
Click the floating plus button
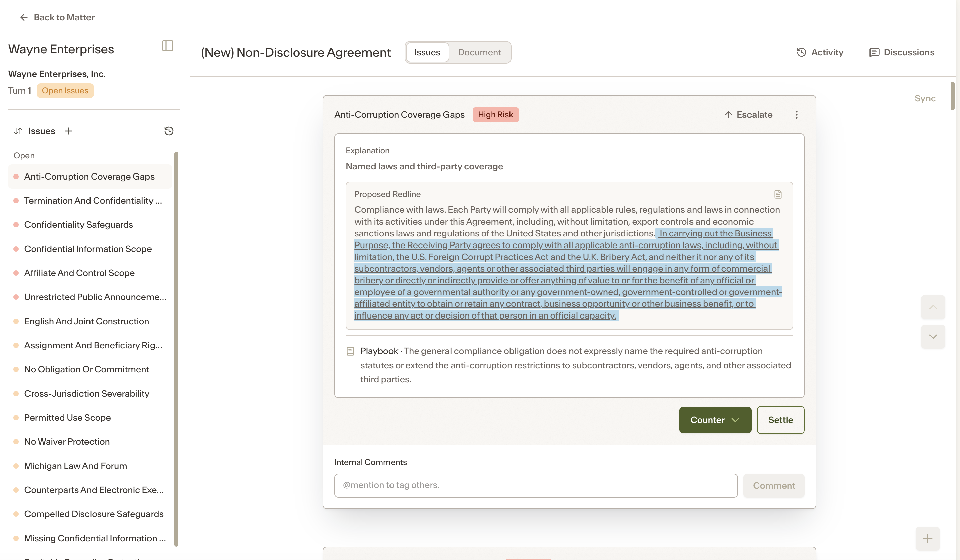tap(927, 538)
